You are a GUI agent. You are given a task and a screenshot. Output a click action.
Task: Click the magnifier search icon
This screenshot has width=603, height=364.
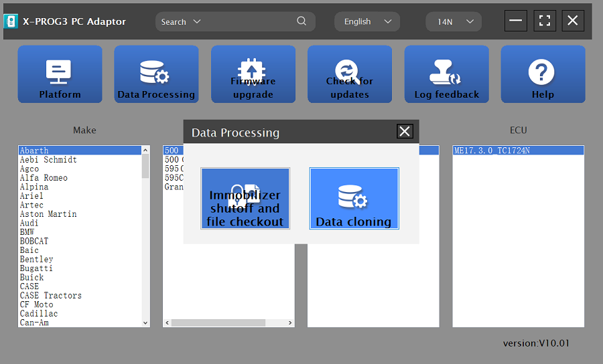302,21
